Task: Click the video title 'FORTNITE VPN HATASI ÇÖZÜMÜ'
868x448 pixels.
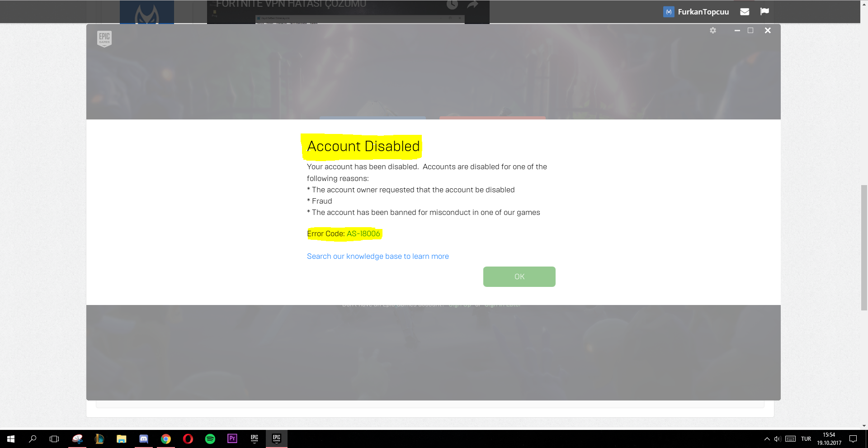Action: point(291,4)
